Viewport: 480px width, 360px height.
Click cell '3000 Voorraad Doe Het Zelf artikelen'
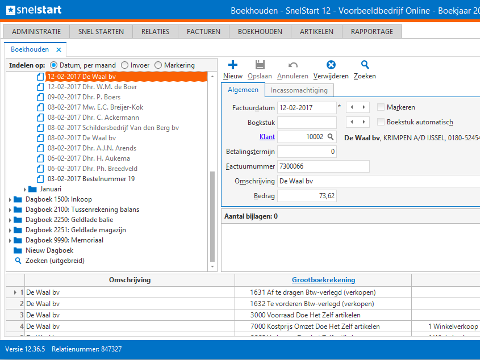[323, 315]
